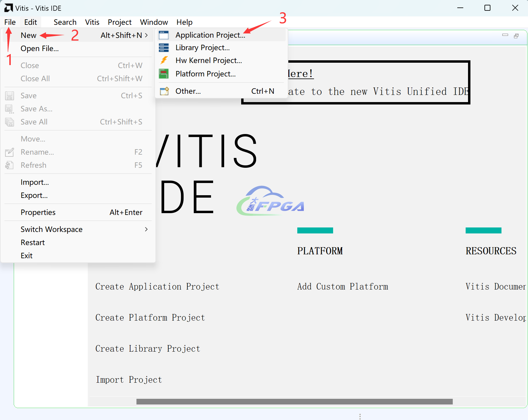Choose Import... from File menu
Screen dimensions: 528x420
(78, 182)
